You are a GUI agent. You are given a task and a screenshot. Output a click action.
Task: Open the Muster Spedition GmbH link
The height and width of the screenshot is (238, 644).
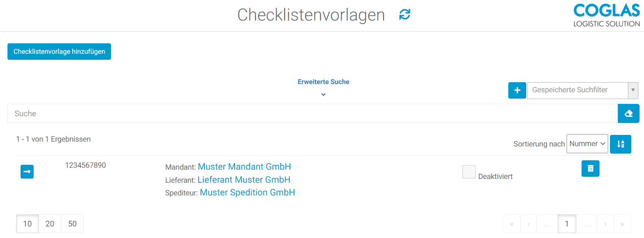(247, 192)
